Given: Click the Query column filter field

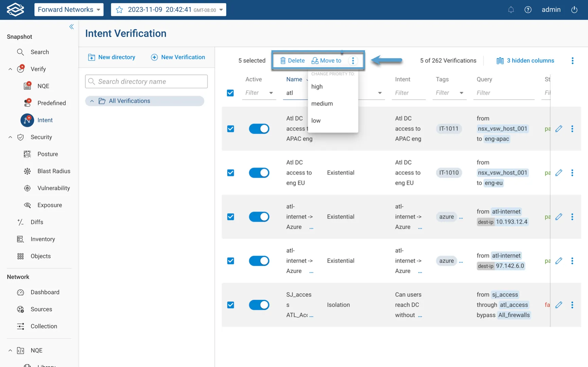Looking at the screenshot, I should (504, 93).
